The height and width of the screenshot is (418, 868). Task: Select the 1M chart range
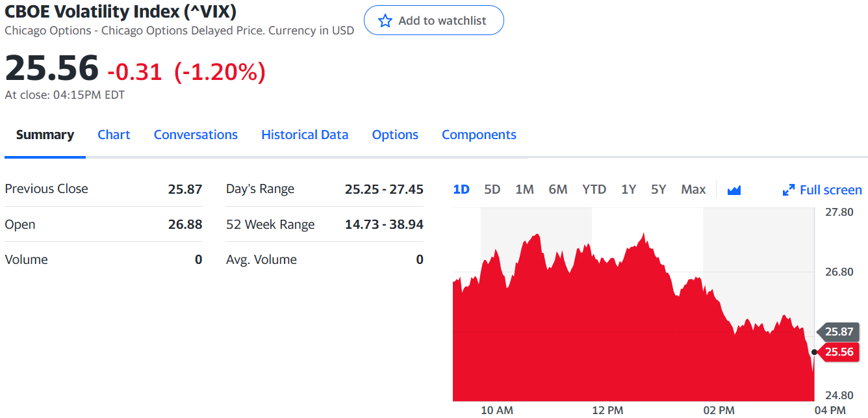pyautogui.click(x=524, y=189)
